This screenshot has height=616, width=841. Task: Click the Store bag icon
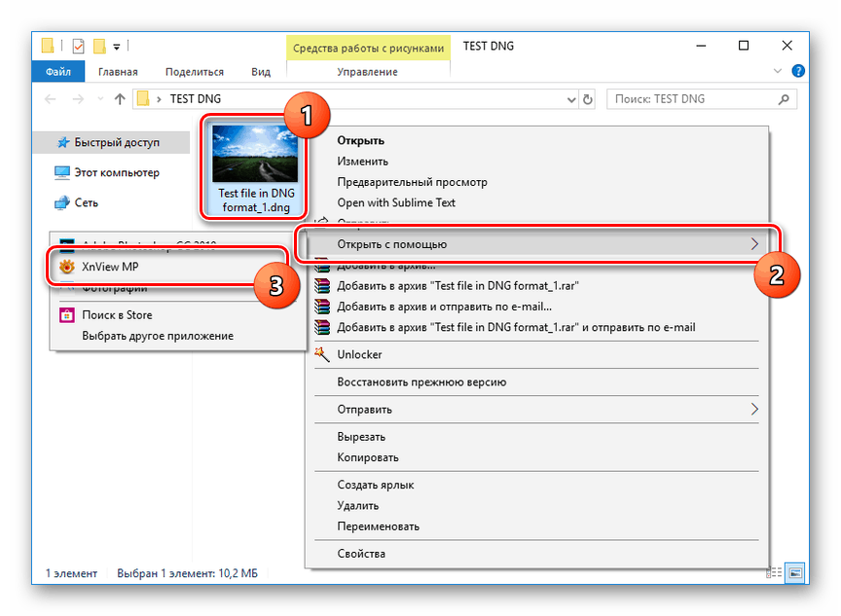[66, 315]
